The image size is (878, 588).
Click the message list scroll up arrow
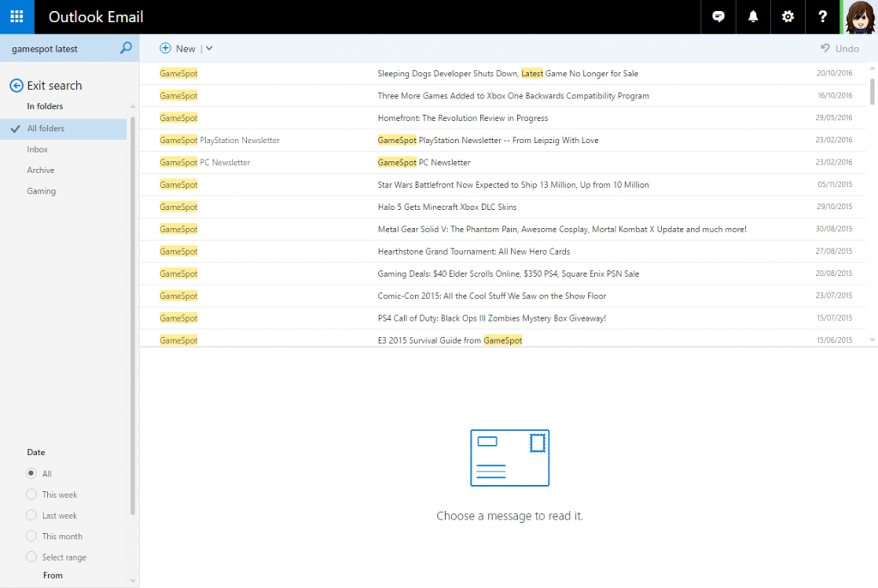(x=872, y=69)
